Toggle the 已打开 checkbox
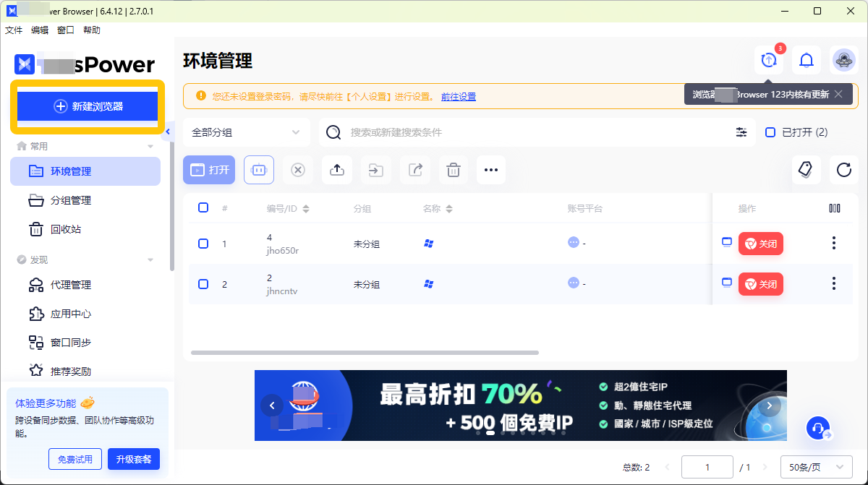868x485 pixels. pos(770,132)
